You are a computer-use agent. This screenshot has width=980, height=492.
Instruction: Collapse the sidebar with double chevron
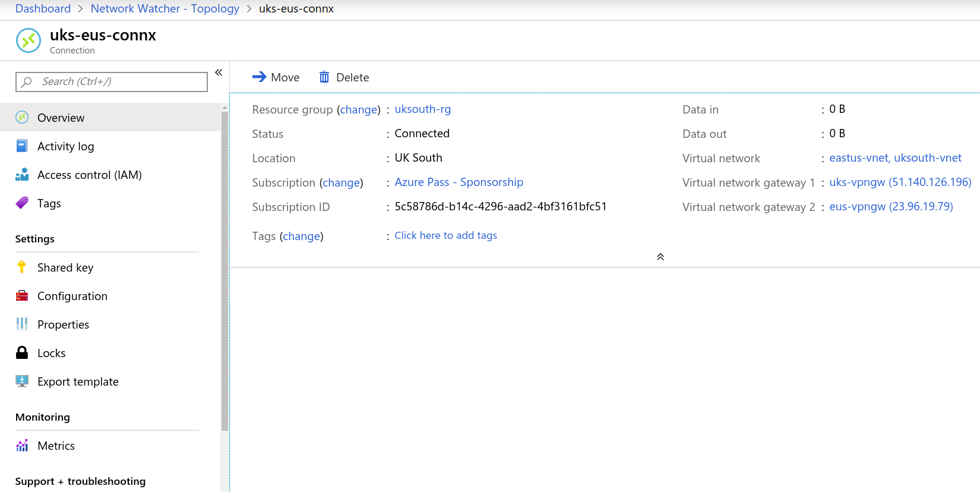tap(219, 72)
